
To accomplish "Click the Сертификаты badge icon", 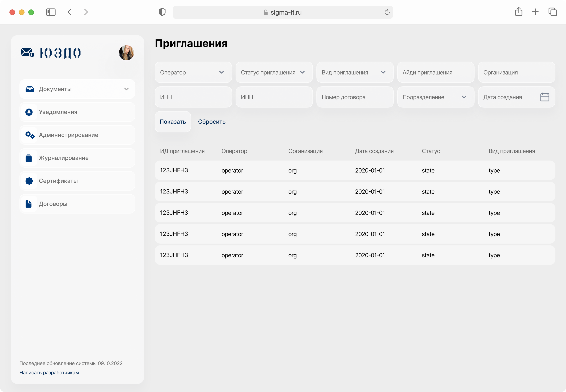I will [29, 181].
